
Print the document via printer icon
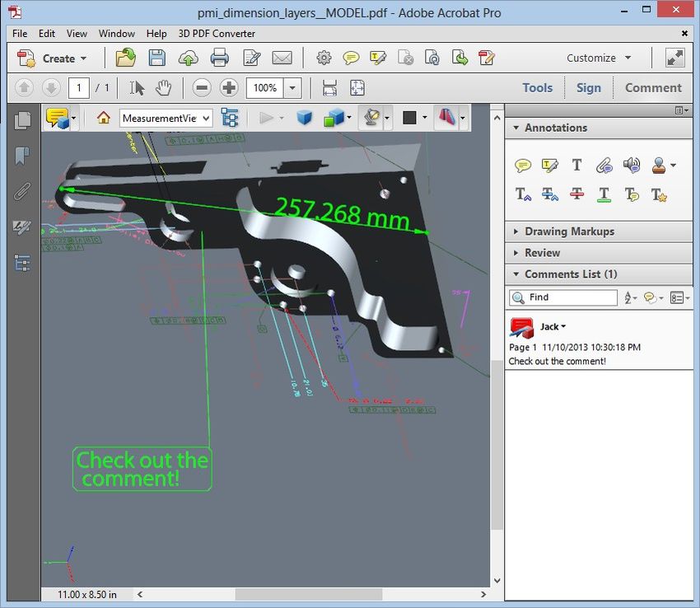(220, 58)
